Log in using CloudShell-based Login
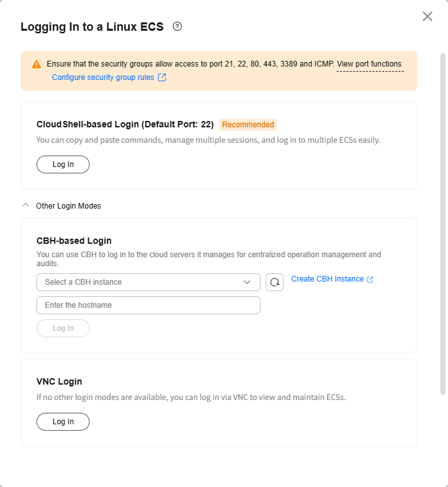Screen dimensions: 448x487 pyautogui.click(x=63, y=164)
